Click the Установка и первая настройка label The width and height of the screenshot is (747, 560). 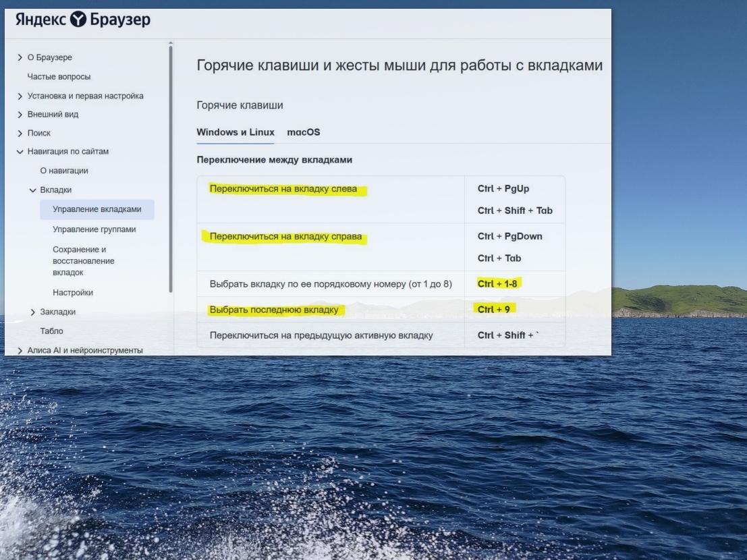[x=85, y=96]
